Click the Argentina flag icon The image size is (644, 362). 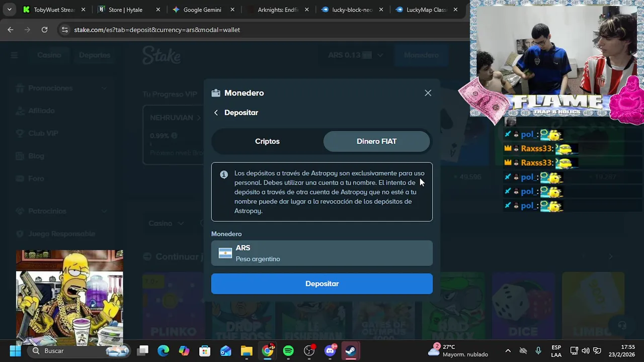pyautogui.click(x=225, y=253)
